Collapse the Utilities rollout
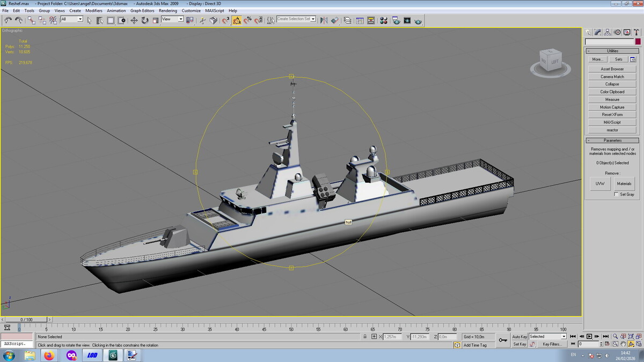This screenshot has width=644, height=362. point(612,51)
